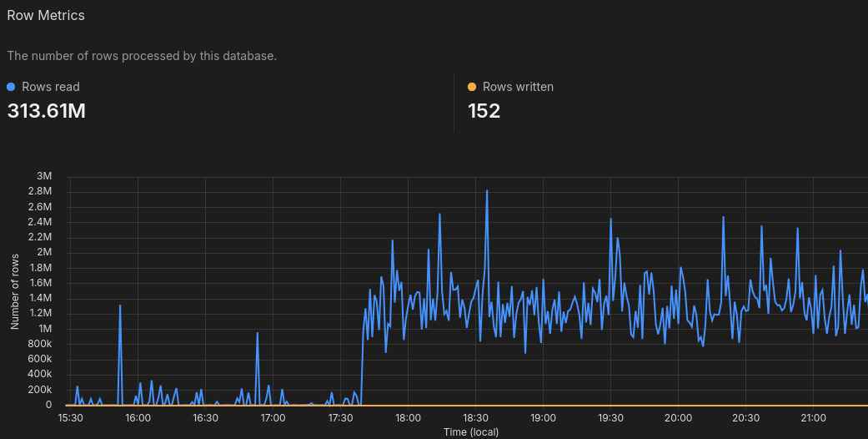
Task: Toggle the Rows read series label
Action: coord(51,87)
